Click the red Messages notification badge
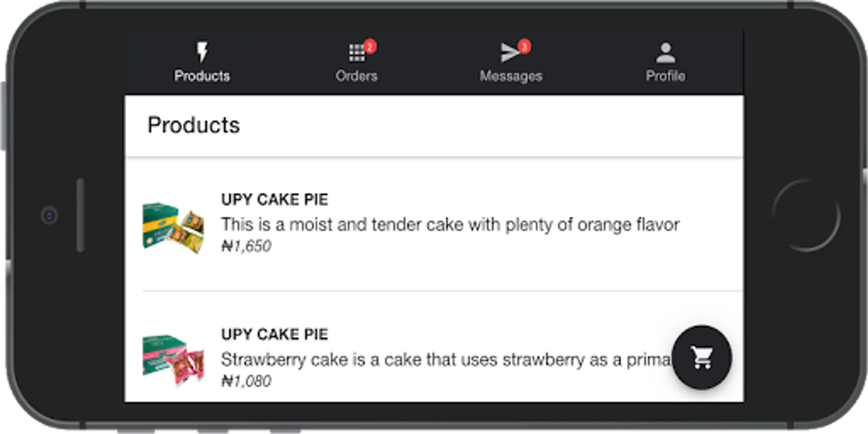The width and height of the screenshot is (868, 434). click(x=524, y=46)
